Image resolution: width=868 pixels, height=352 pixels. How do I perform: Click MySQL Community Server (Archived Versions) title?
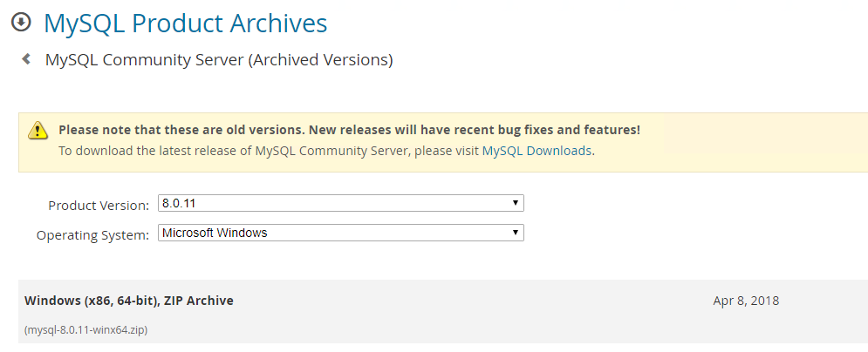click(x=219, y=60)
